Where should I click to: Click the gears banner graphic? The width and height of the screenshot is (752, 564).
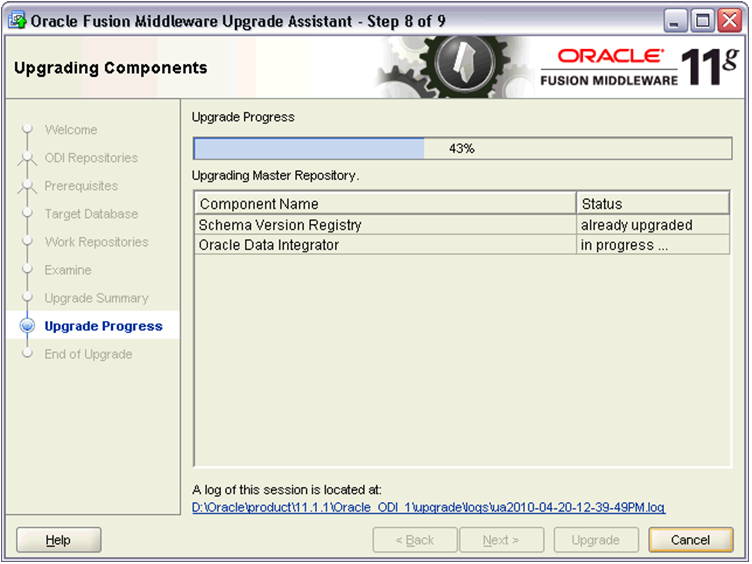pos(456,67)
